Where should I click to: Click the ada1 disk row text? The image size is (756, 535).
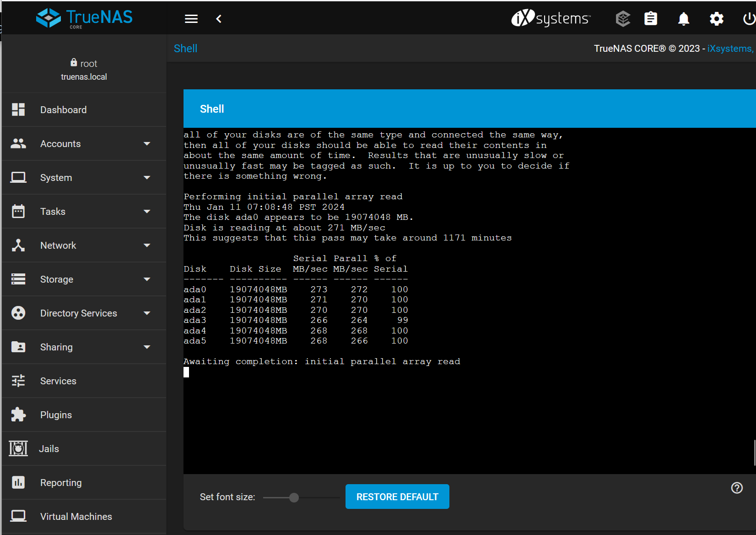tap(296, 300)
